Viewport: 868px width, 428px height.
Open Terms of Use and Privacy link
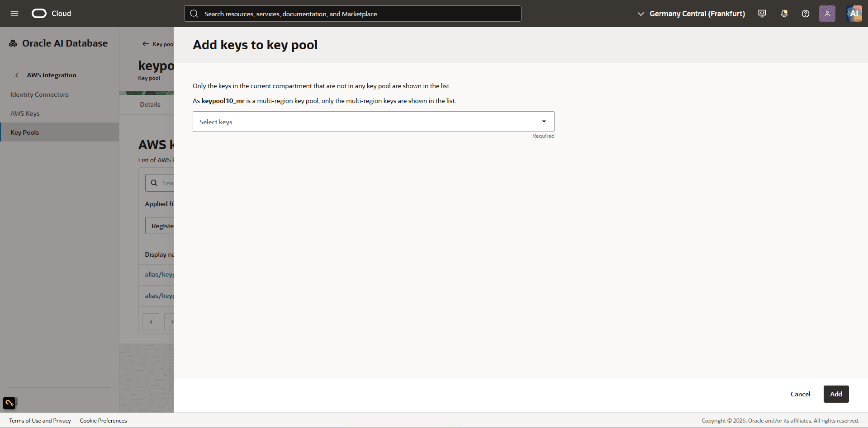(x=40, y=421)
